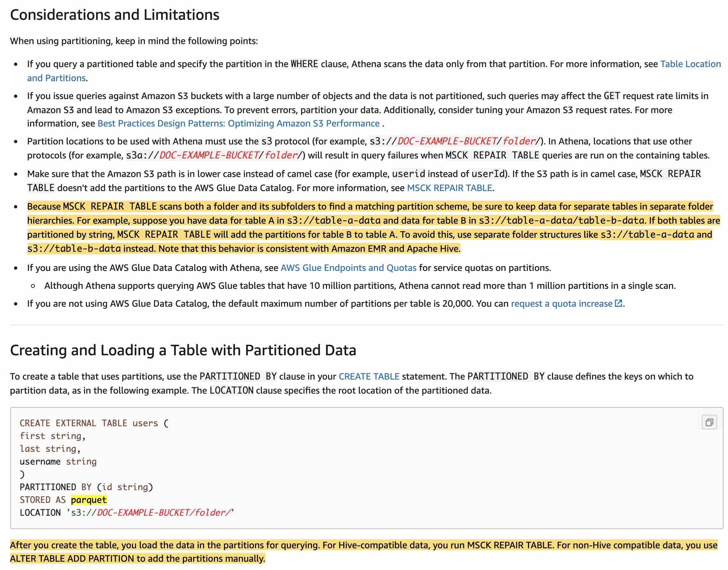The width and height of the screenshot is (728, 570).
Task: Click the 10 million partitions sub-bullet
Action: pos(360,286)
